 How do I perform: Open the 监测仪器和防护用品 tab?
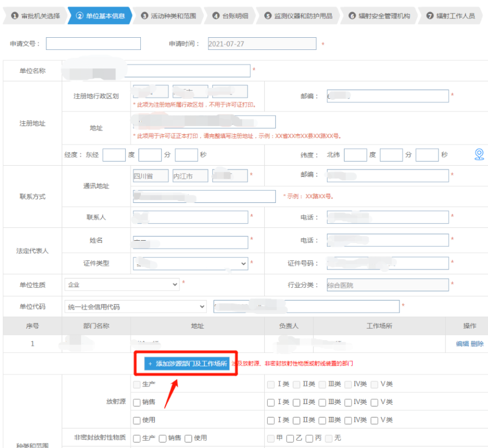pyautogui.click(x=298, y=16)
